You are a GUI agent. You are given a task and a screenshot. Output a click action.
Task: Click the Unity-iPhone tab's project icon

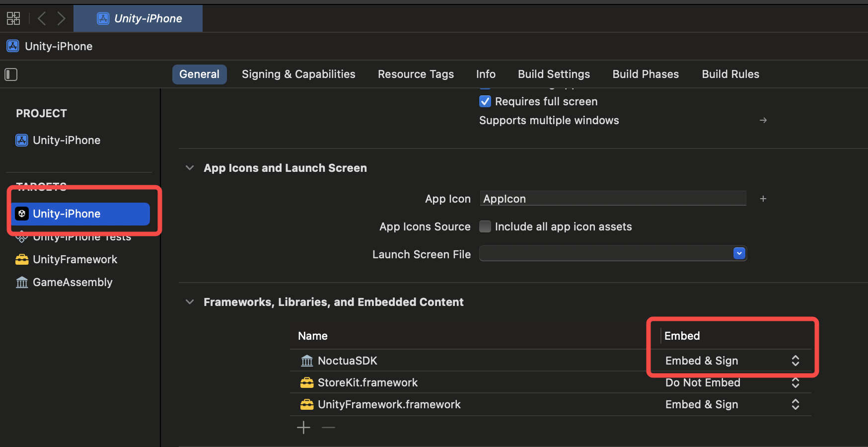click(103, 19)
